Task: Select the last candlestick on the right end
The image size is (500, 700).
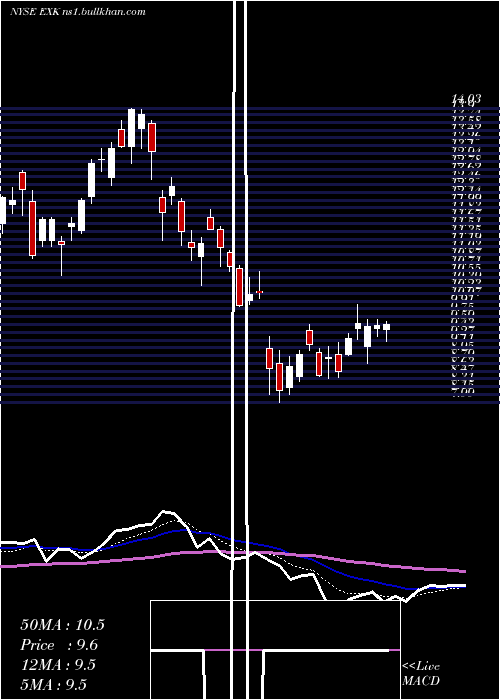Action: pos(386,331)
